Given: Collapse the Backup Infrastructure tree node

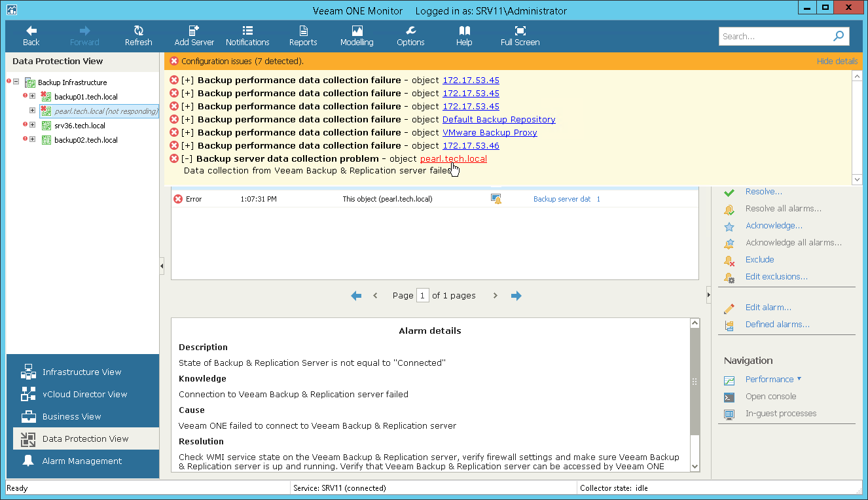Looking at the screenshot, I should pos(16,82).
